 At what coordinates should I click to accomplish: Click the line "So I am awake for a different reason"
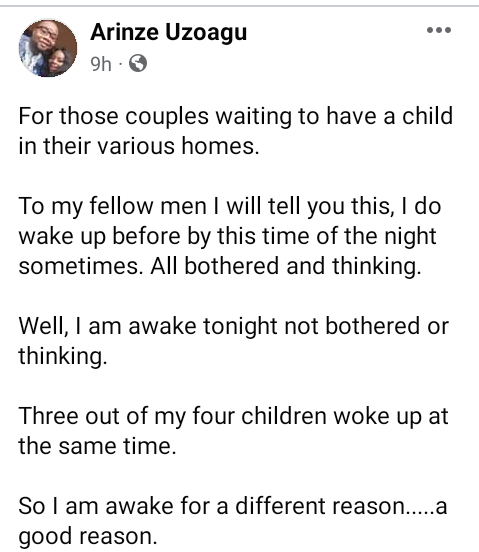[233, 507]
